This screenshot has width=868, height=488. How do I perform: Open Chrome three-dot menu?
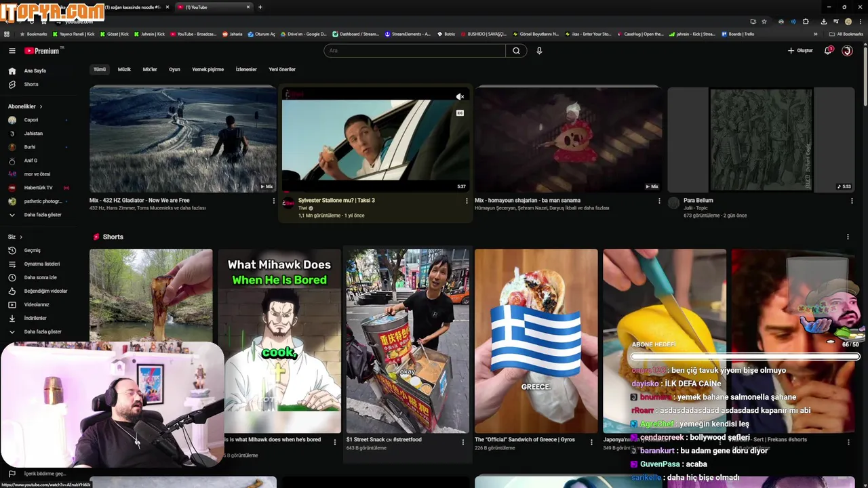point(860,22)
